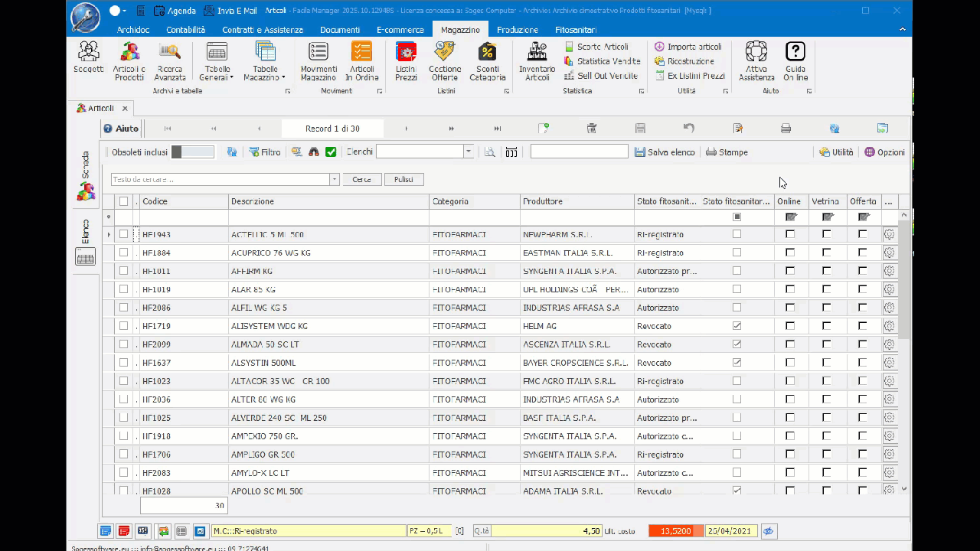Check the row checkbox for HF1943
The height and width of the screenshot is (551, 980).
coord(123,234)
